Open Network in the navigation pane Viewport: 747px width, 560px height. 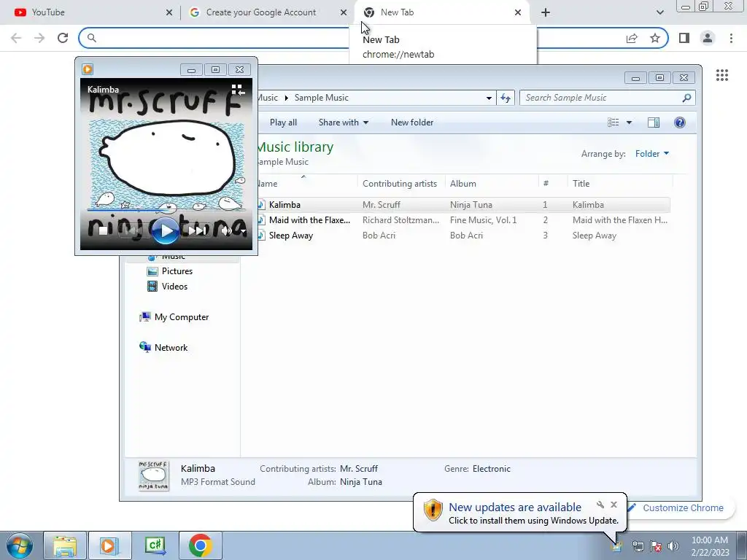(171, 348)
